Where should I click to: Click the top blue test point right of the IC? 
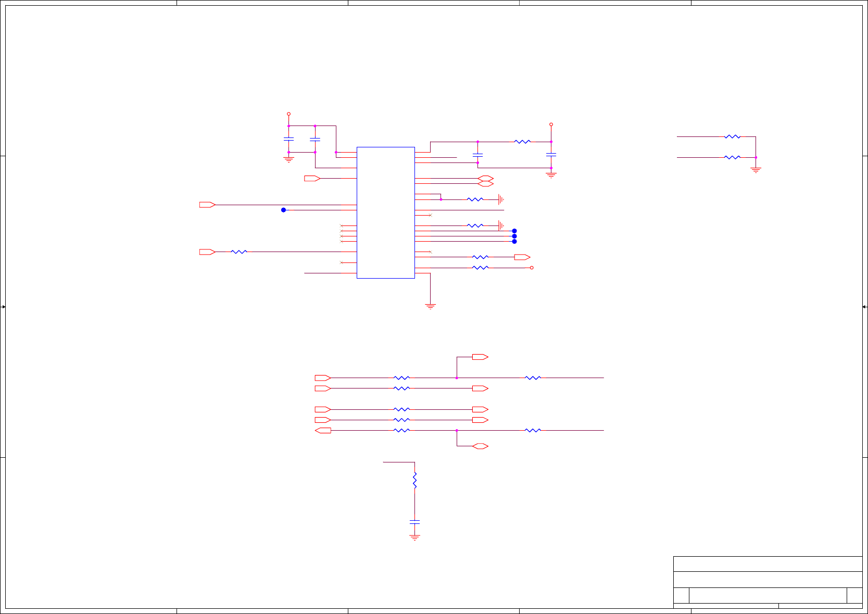pos(514,231)
